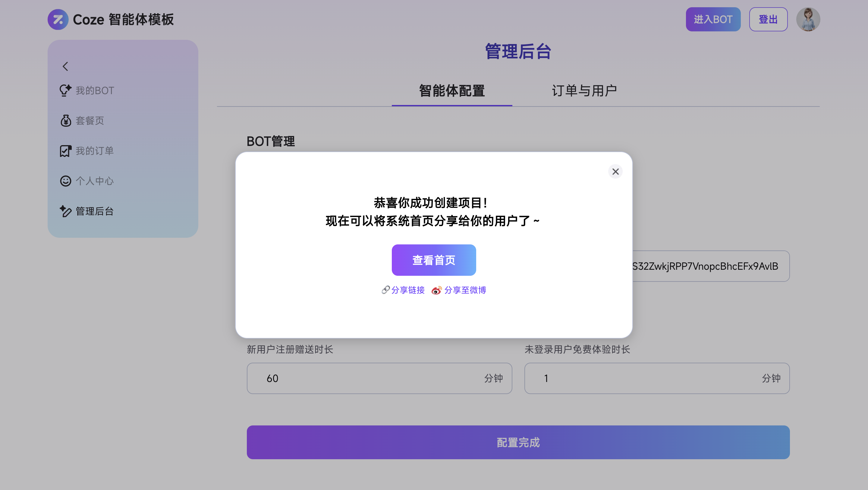Open the user avatar in the header

808,19
